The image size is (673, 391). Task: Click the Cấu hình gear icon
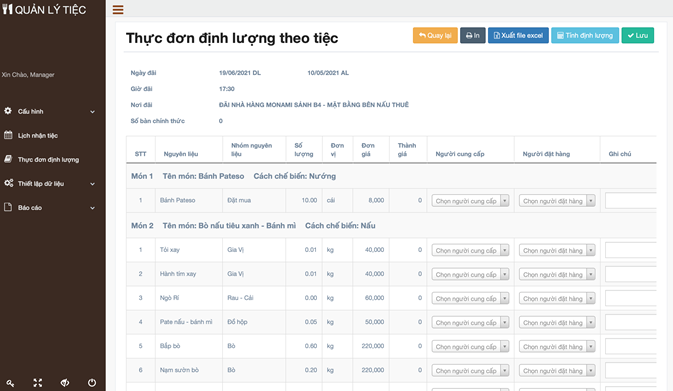point(8,111)
